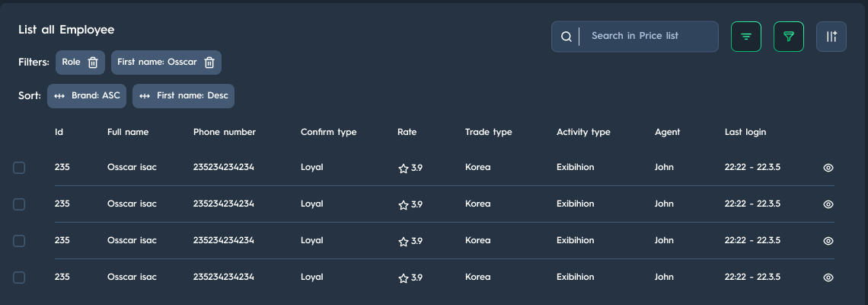View first row details via eye icon

pos(828,168)
